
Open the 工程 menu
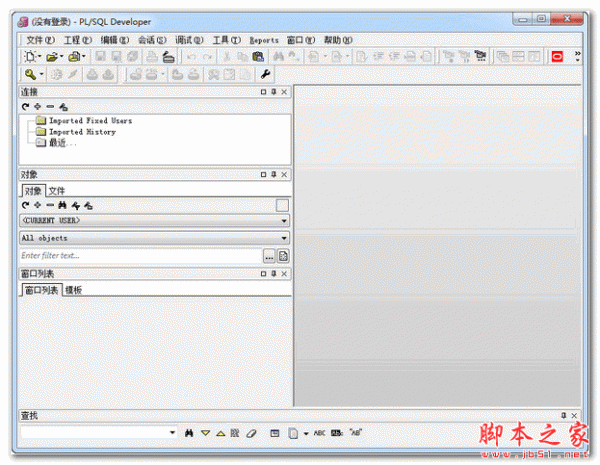click(78, 40)
